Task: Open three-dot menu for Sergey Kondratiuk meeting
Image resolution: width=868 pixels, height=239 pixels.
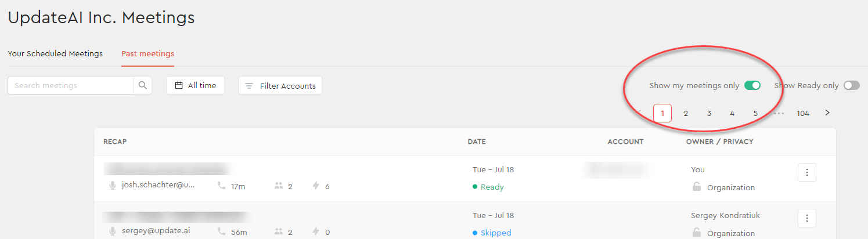Action: 807,218
